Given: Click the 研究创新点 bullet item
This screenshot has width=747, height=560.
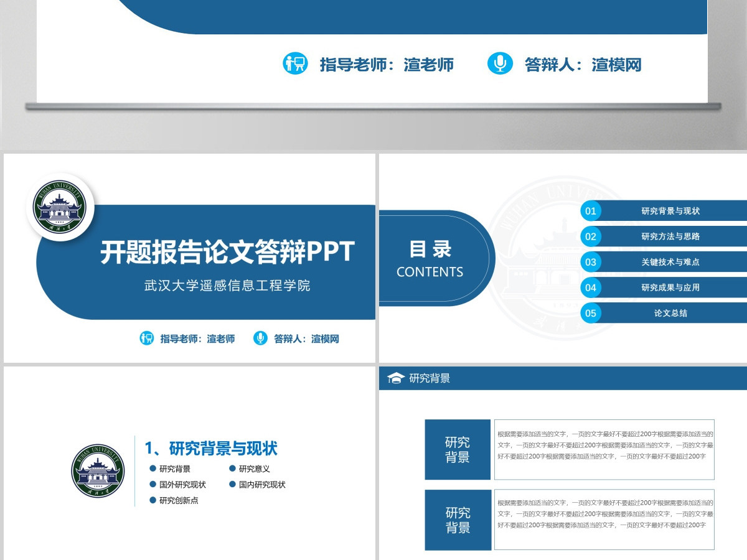Looking at the screenshot, I should click(x=174, y=500).
